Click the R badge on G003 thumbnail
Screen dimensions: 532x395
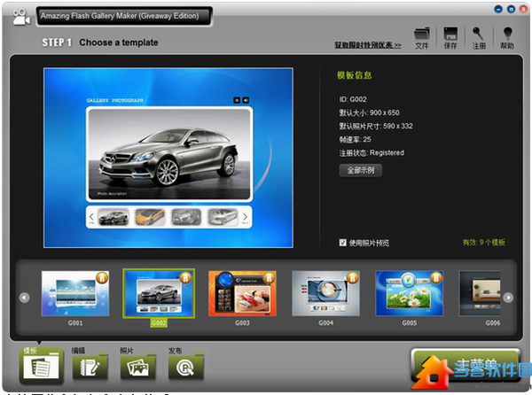[x=269, y=278]
